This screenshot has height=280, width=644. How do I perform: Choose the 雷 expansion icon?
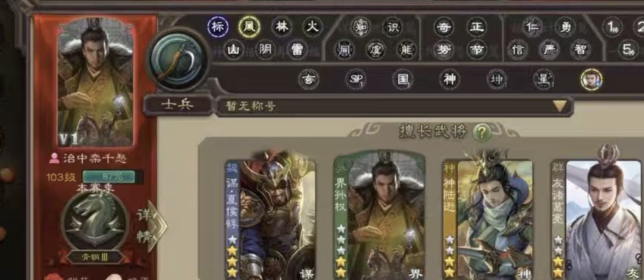click(x=297, y=49)
